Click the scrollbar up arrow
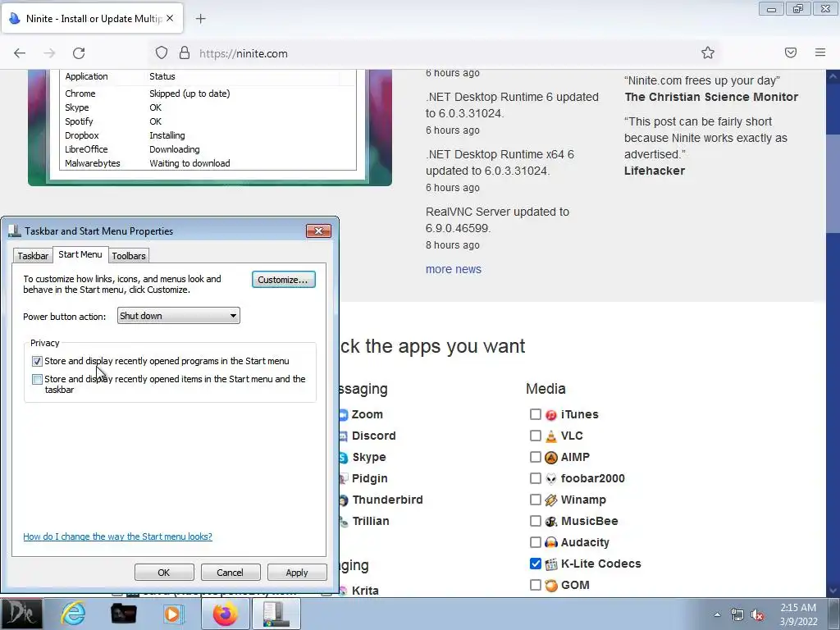Viewport: 840px width, 630px height. [833, 76]
